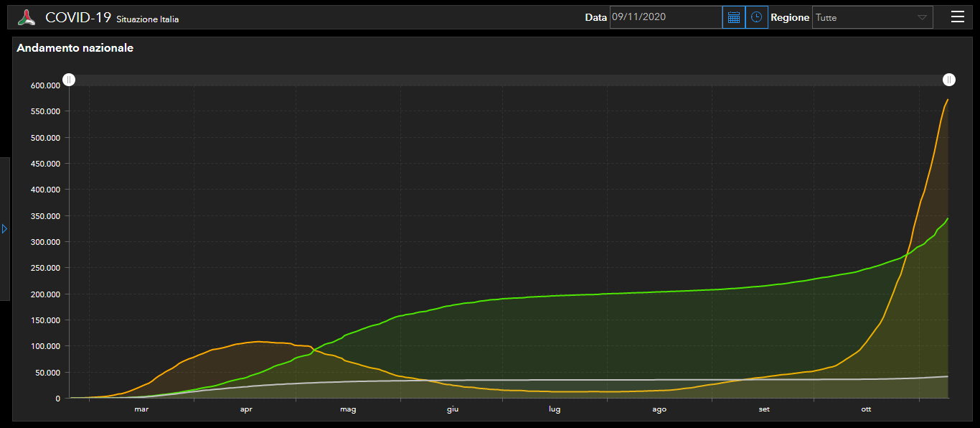Click the clock icon beside the calendar
Viewport: 980px width, 428px height.
click(756, 17)
